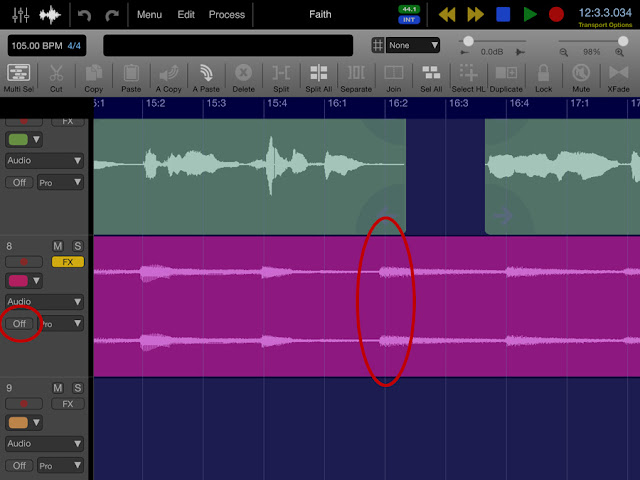
Task: Click the Mute region tool
Action: click(581, 78)
